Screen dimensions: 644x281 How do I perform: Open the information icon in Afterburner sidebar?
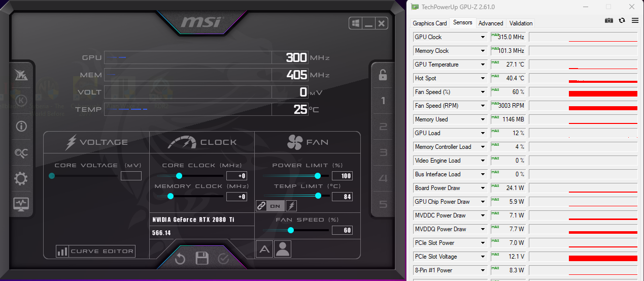(x=21, y=127)
